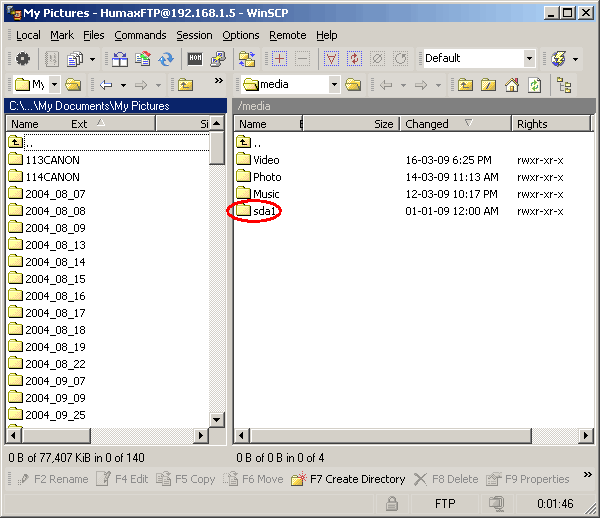Open the Commands menu
Image resolution: width=600 pixels, height=518 pixels.
pos(140,35)
